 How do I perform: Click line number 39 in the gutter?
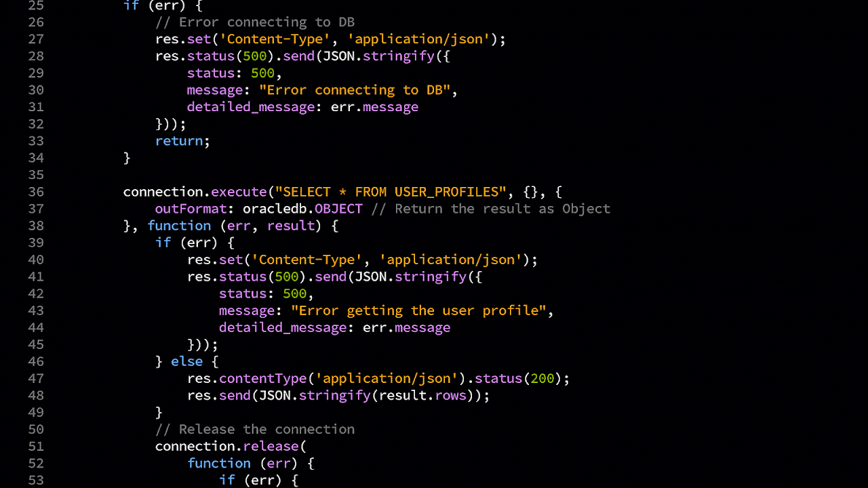36,243
